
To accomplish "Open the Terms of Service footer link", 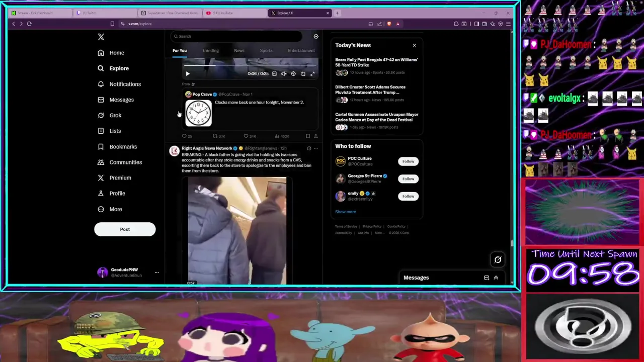I will pyautogui.click(x=346, y=226).
